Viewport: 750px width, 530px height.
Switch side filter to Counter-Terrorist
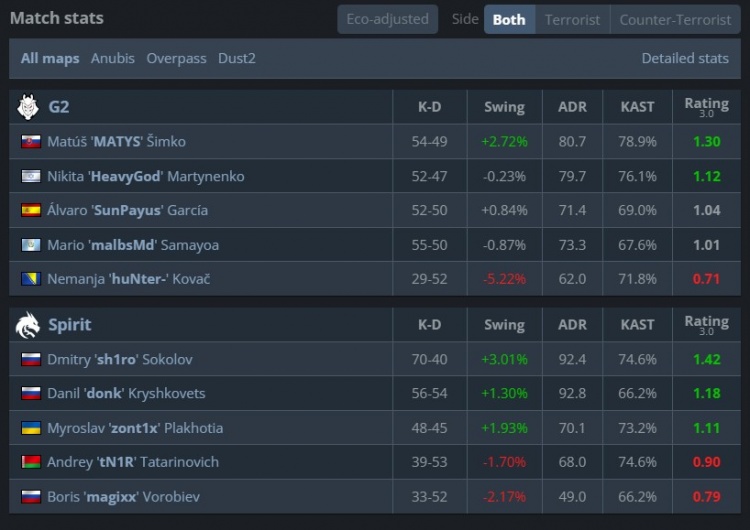(x=675, y=19)
